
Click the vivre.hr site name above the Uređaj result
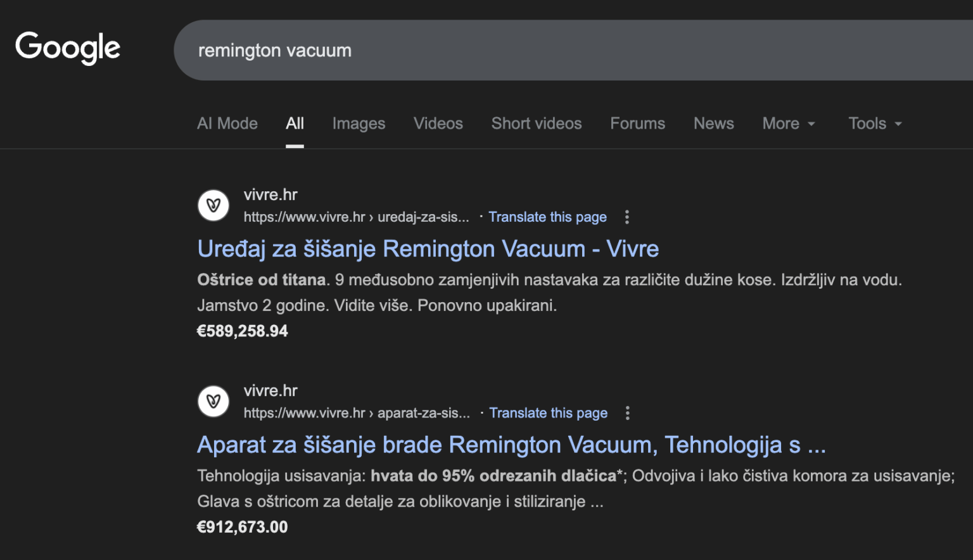click(270, 194)
